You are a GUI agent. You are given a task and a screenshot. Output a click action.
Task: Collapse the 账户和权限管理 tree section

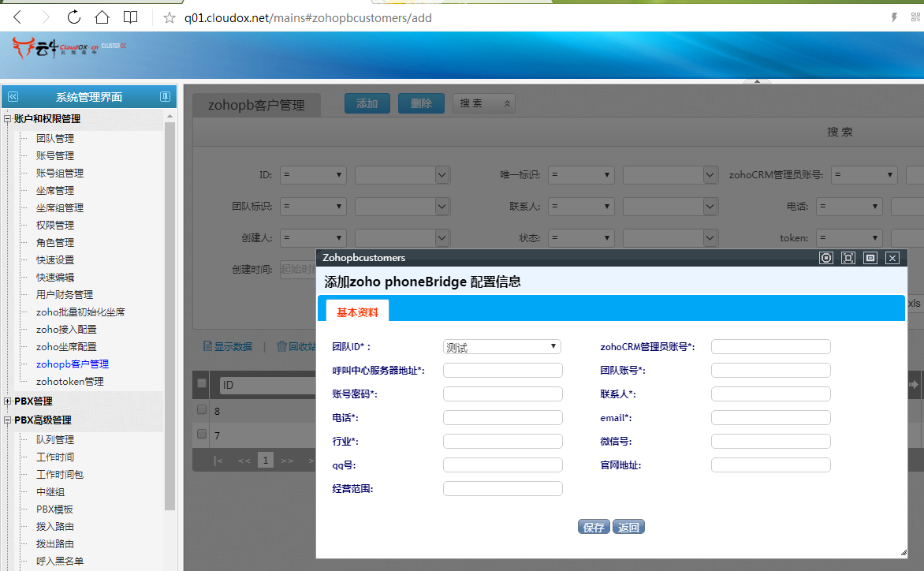point(8,119)
